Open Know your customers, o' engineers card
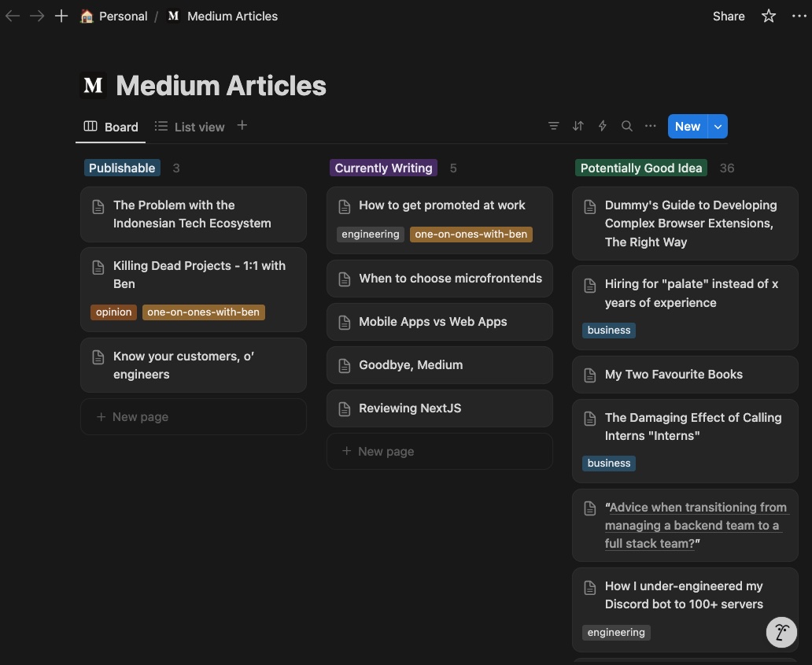This screenshot has height=665, width=812. coord(193,365)
